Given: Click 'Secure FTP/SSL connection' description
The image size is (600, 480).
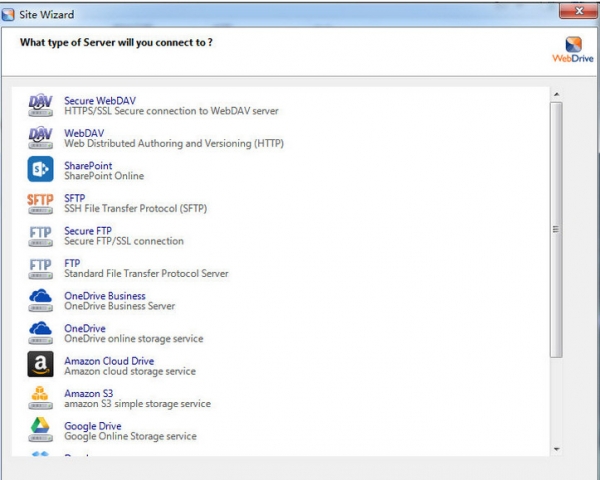Looking at the screenshot, I should click(124, 241).
